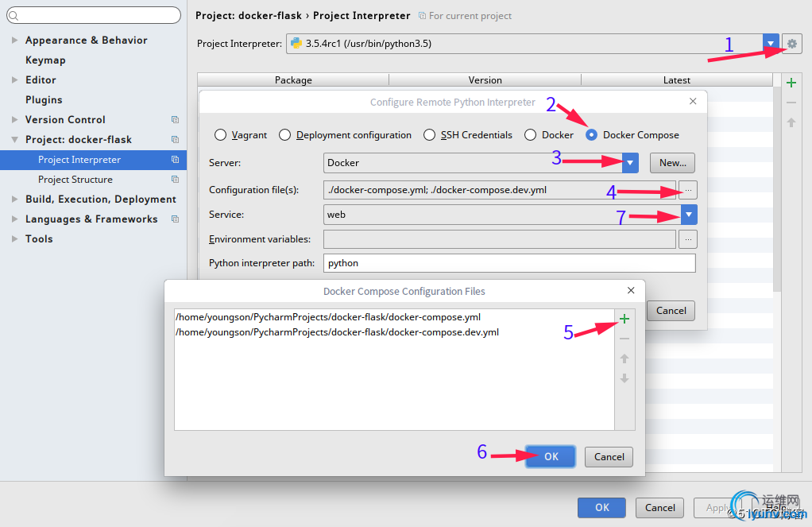The image size is (812, 527).
Task: Click Cancel in Docker Compose Configuration Files dialog
Action: coord(609,456)
